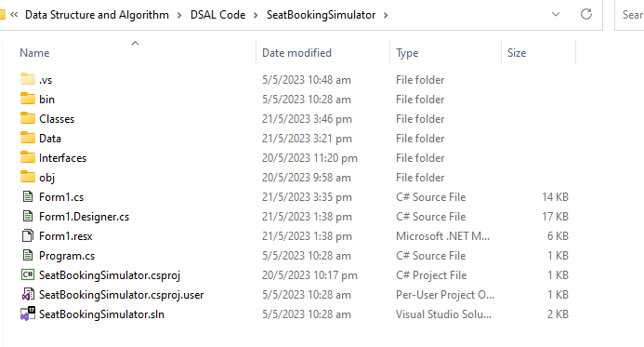This screenshot has height=347, width=644.
Task: Go to DSAL Code breadcrumb folder
Action: pyautogui.click(x=217, y=15)
